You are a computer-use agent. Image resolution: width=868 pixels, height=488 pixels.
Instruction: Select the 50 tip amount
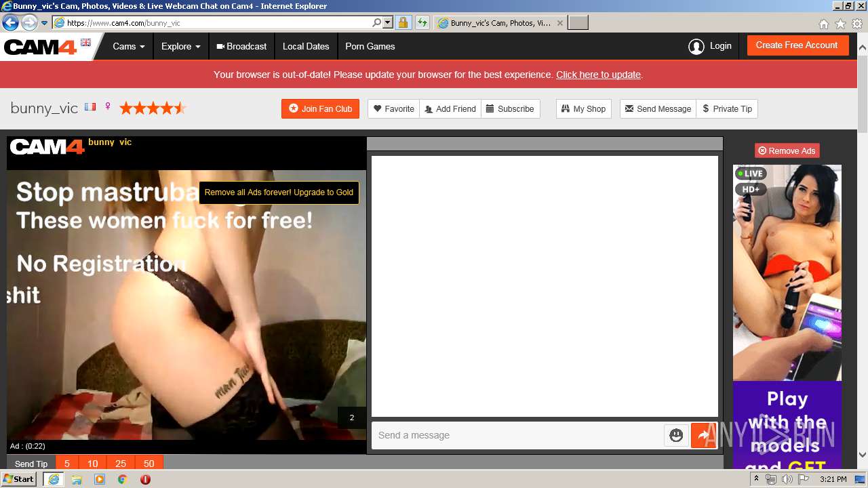[149, 464]
